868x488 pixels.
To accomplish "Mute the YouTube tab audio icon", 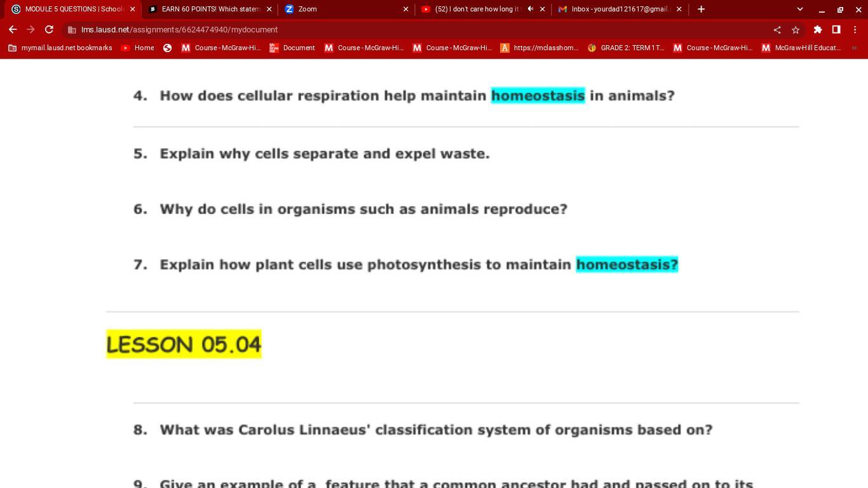I will (530, 9).
